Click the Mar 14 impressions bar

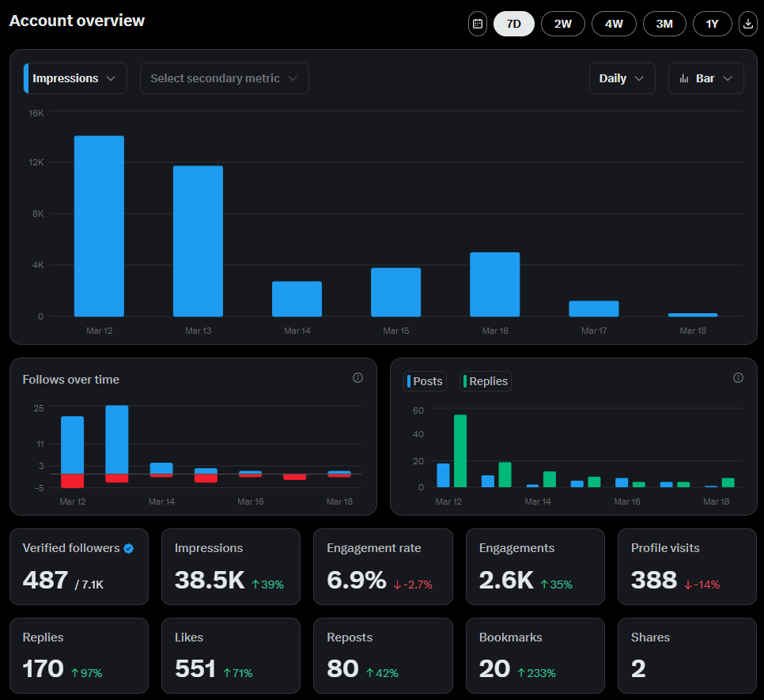click(297, 299)
